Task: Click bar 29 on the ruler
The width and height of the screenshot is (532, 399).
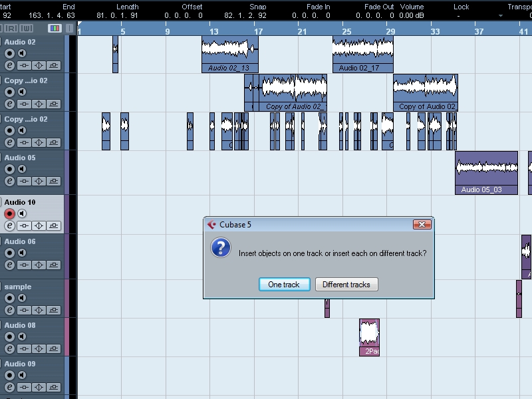Action: click(390, 31)
